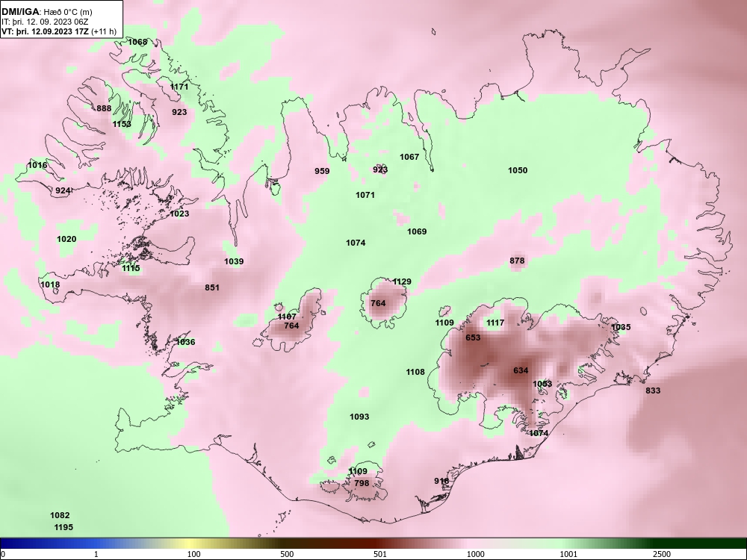Click the legend label 501
747x560 pixels.
tap(380, 554)
